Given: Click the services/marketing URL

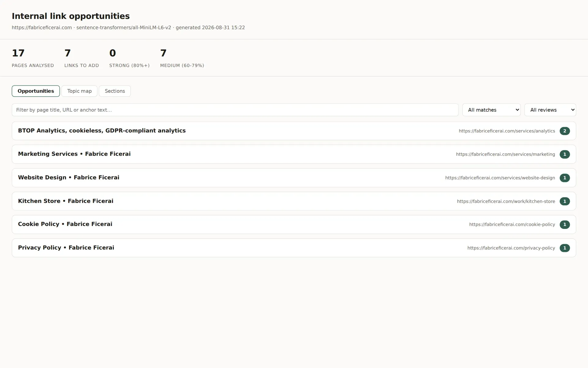Looking at the screenshot, I should [x=505, y=154].
